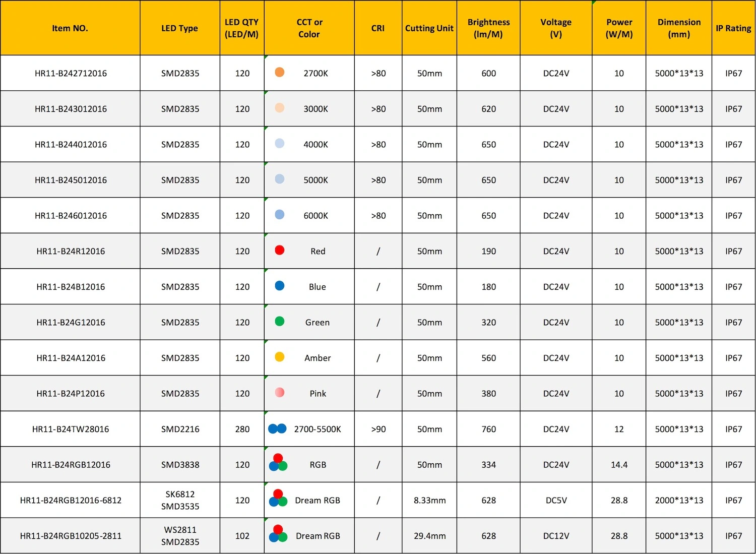Screen dimensions: 756x554
Task: Select the 14.4 power value cell
Action: [x=619, y=464]
